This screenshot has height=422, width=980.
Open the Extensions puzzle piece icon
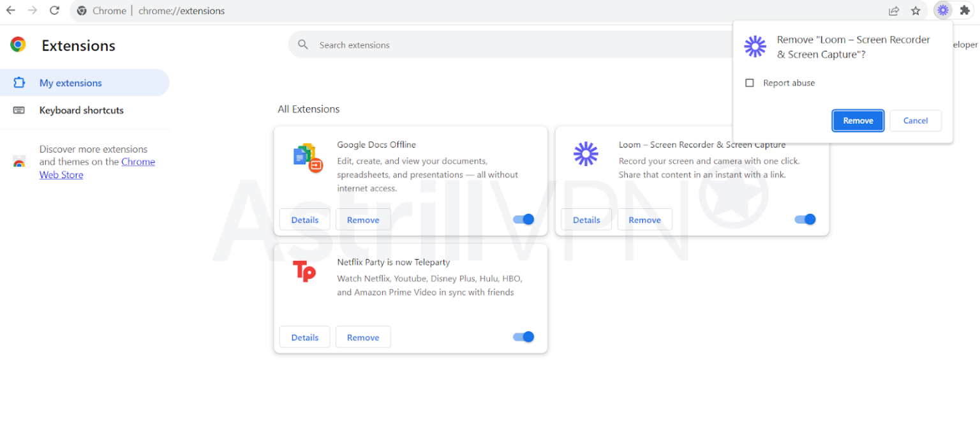pos(965,10)
